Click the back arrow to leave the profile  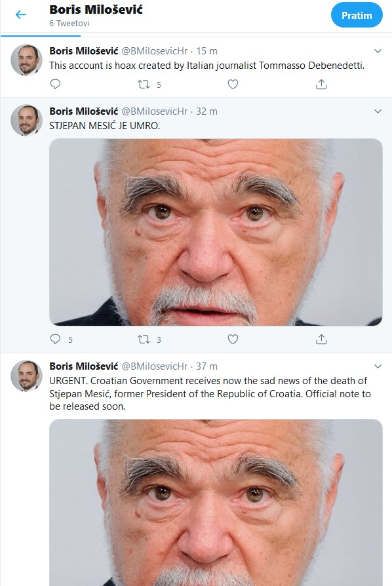click(20, 14)
